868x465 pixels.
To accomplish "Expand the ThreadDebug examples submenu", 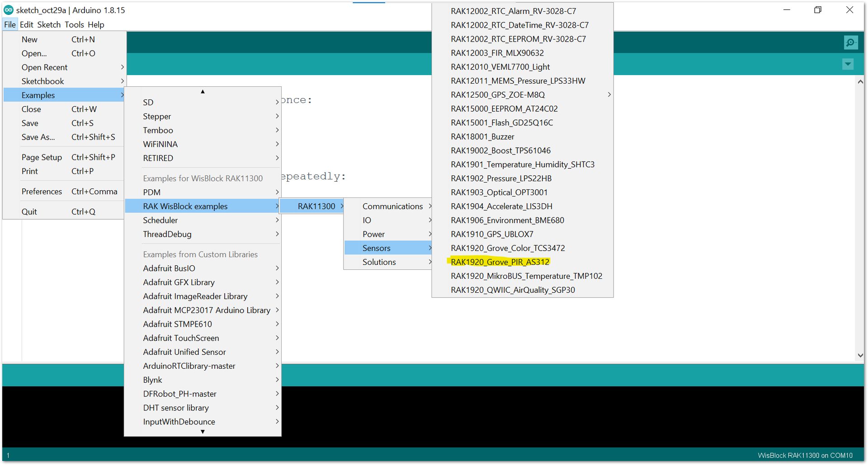I will [203, 234].
